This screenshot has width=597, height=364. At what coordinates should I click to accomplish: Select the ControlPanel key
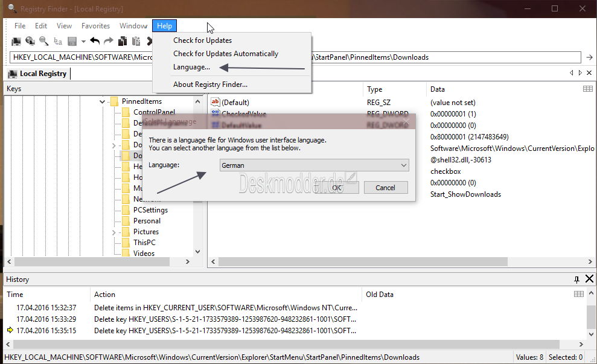pos(154,112)
